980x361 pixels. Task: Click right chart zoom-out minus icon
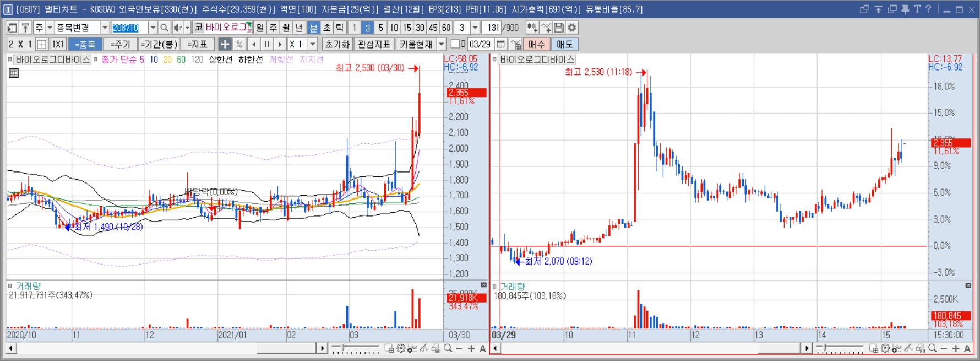click(x=944, y=348)
